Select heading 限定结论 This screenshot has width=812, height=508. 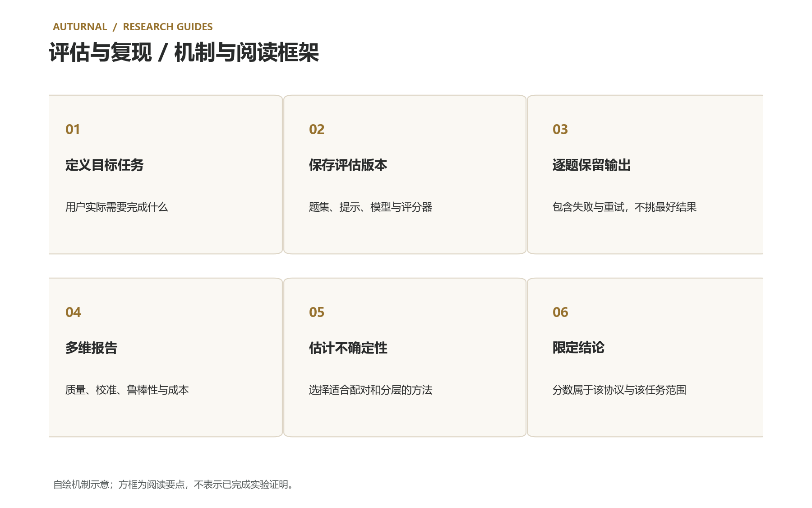[x=578, y=348]
